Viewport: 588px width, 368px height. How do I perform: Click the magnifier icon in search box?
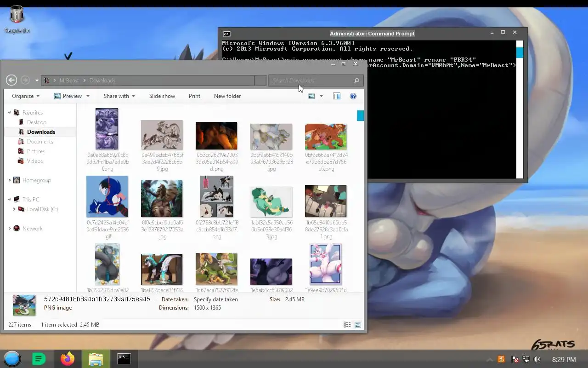coord(356,80)
